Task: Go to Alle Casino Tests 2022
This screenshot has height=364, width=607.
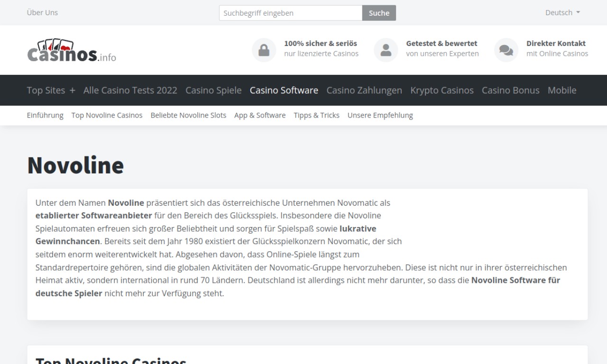Action: [130, 90]
